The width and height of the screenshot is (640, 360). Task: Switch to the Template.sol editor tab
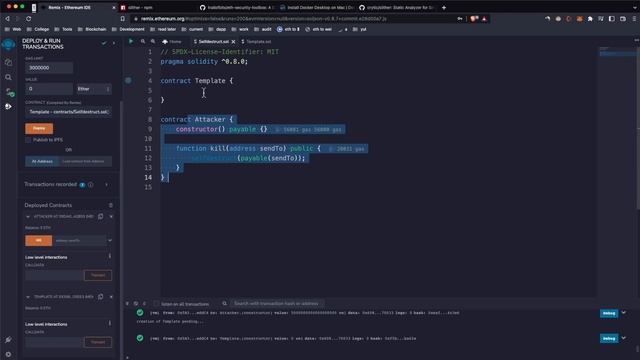point(256,42)
